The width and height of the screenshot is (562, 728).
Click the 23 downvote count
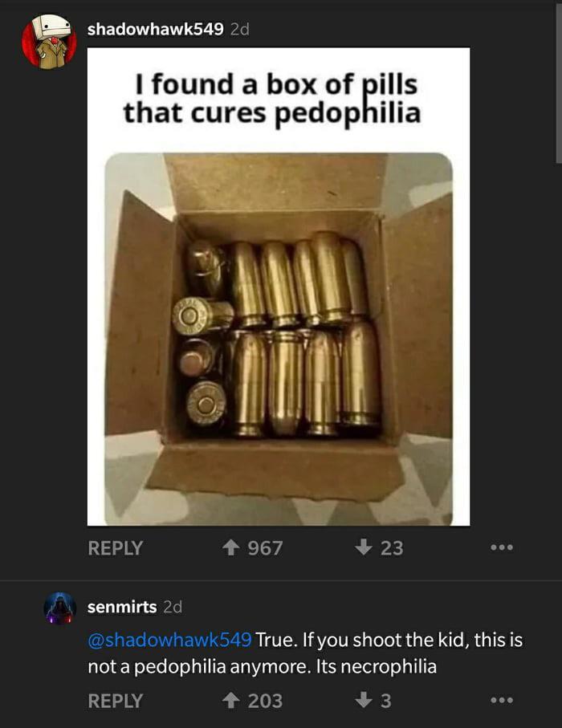click(x=392, y=548)
